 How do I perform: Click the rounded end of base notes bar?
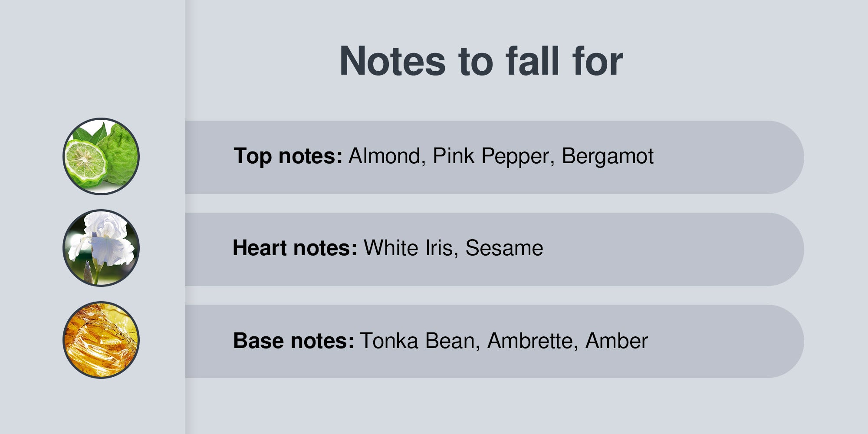(x=781, y=341)
